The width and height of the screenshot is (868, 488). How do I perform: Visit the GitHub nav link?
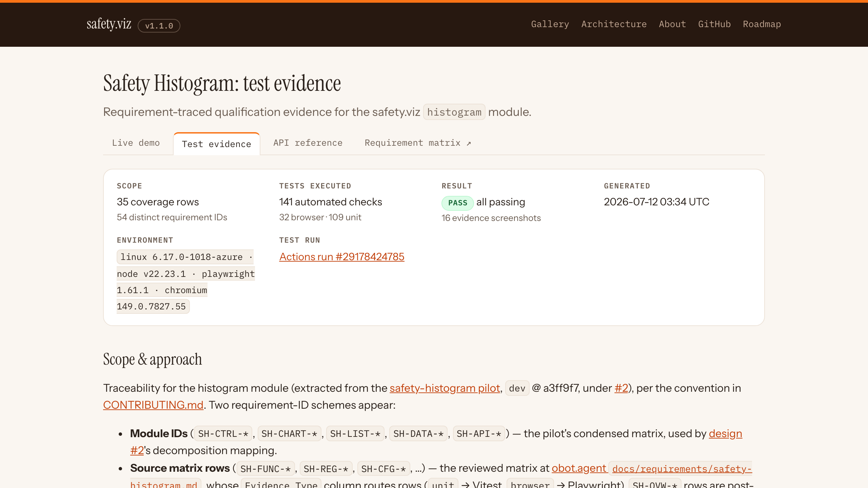[714, 24]
